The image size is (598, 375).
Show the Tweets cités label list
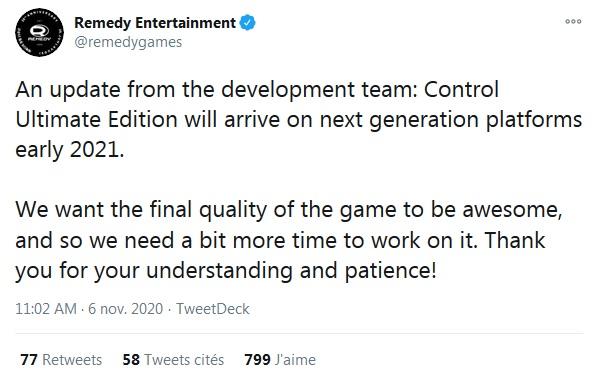click(184, 360)
